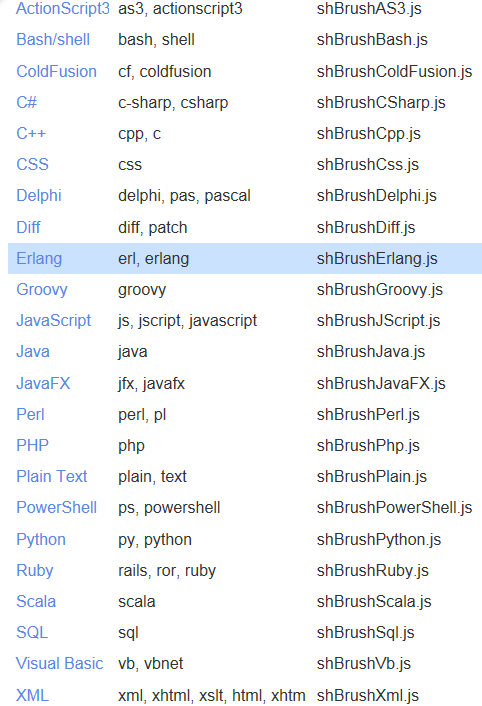Open the highlighted Erlang link
The height and width of the screenshot is (706, 482).
39,258
